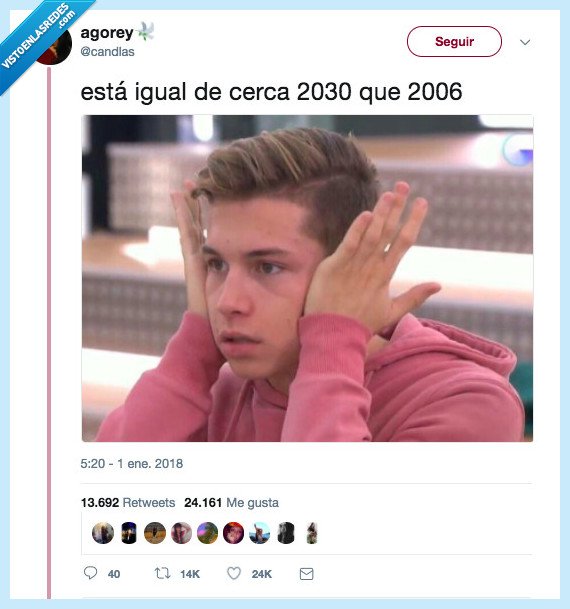This screenshot has height=609, width=570.
Task: Click the last liker avatar in row
Action: [312, 533]
